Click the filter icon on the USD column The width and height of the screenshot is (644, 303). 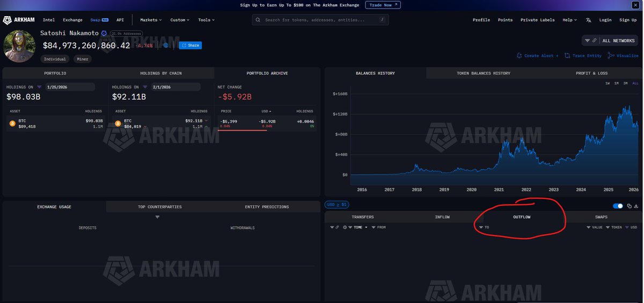[627, 227]
